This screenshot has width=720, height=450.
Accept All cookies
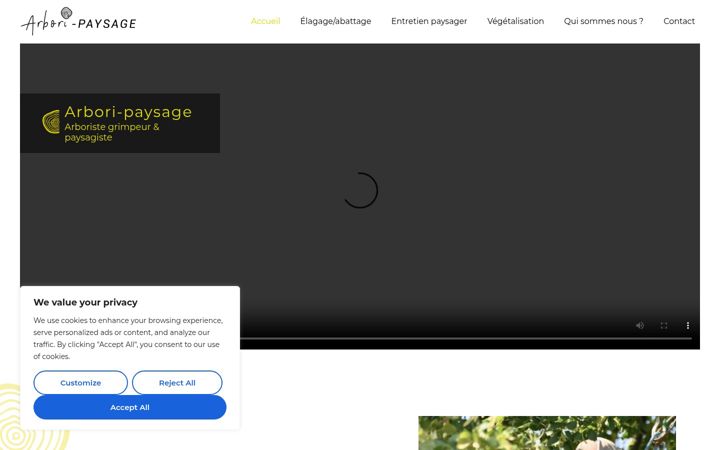(130, 407)
